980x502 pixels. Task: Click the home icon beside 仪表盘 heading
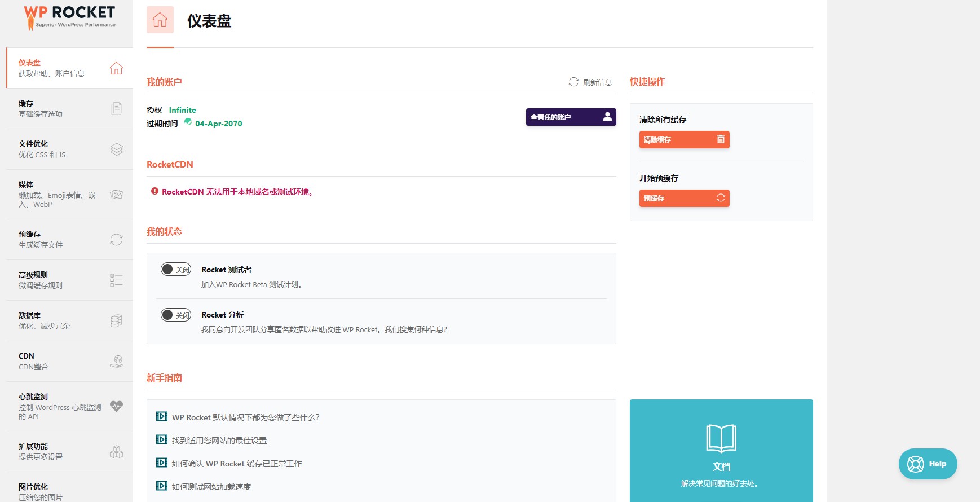coord(160,20)
